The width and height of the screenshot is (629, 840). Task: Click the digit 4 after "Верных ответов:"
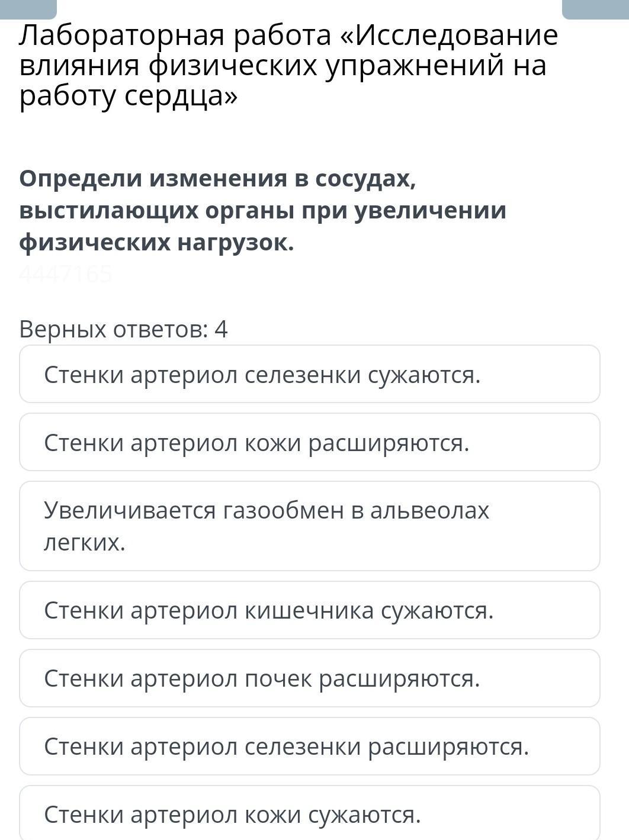(x=221, y=329)
